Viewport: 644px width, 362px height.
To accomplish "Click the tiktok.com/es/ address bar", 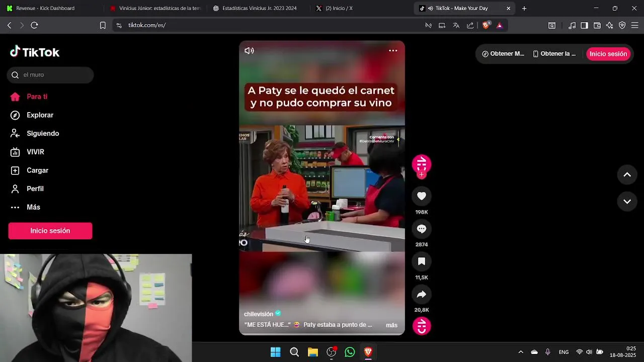I will point(267,25).
